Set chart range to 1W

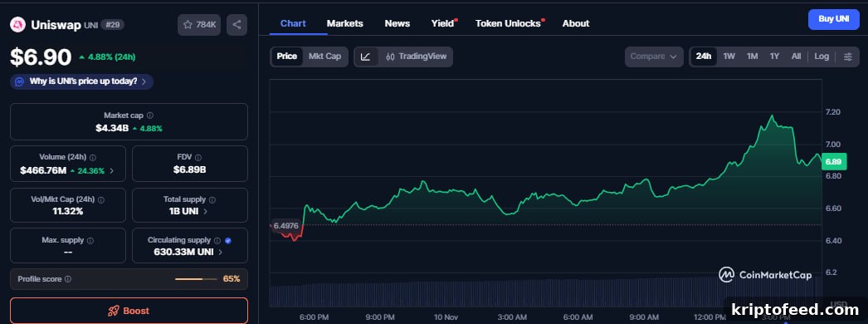click(x=729, y=56)
